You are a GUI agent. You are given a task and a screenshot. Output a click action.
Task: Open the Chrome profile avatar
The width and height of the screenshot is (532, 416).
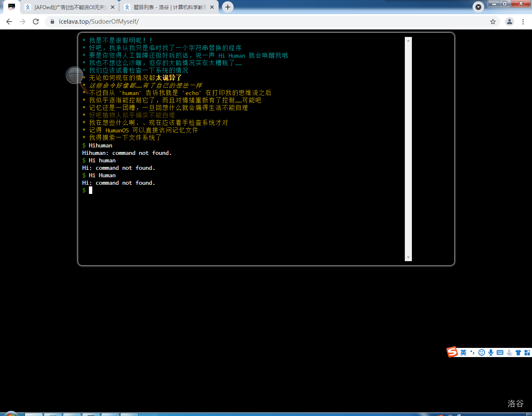pyautogui.click(x=509, y=22)
